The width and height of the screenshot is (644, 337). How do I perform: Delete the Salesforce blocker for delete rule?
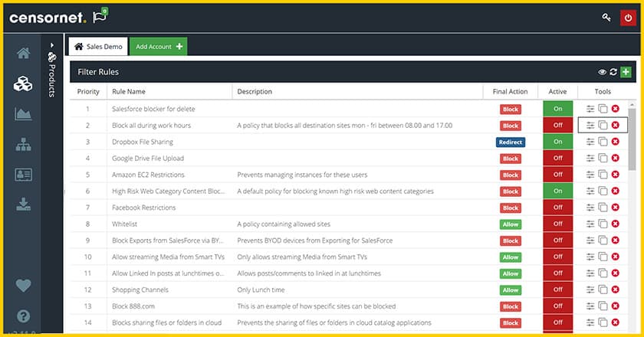click(x=615, y=109)
